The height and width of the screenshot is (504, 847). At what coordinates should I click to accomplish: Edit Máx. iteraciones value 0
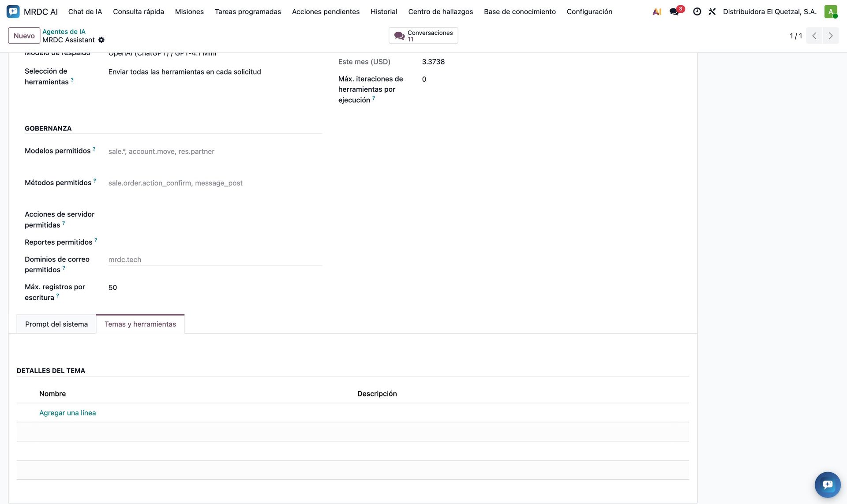424,79
